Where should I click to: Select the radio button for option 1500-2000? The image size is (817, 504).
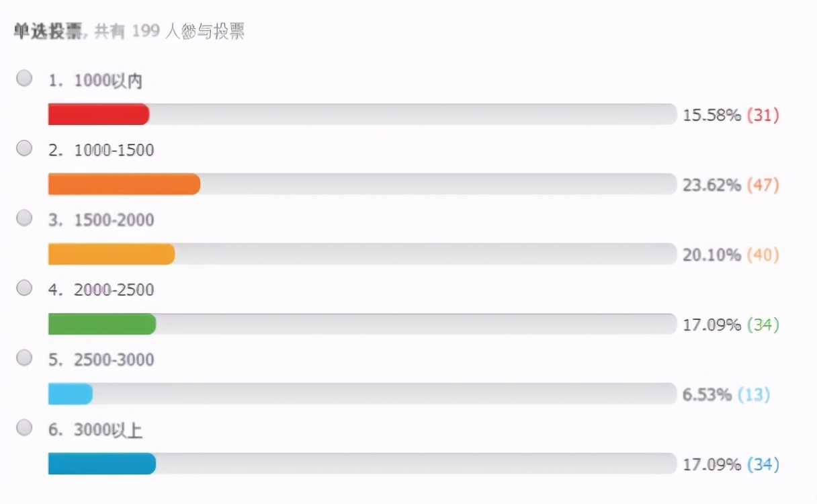pyautogui.click(x=24, y=218)
